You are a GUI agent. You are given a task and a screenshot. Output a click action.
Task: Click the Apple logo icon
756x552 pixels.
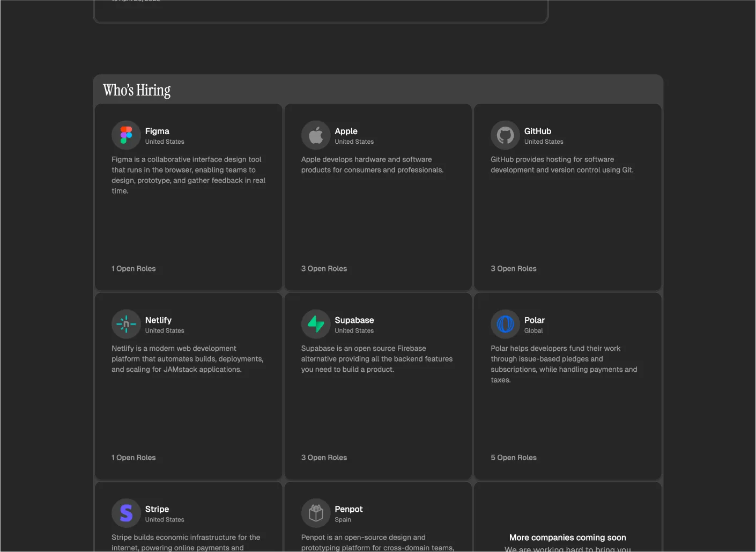point(316,135)
